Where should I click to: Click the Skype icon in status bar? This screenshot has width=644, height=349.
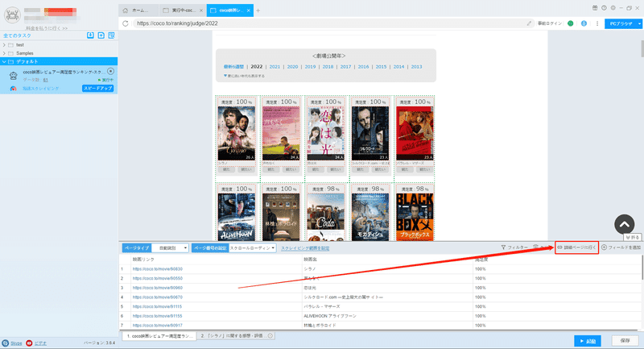click(x=5, y=343)
